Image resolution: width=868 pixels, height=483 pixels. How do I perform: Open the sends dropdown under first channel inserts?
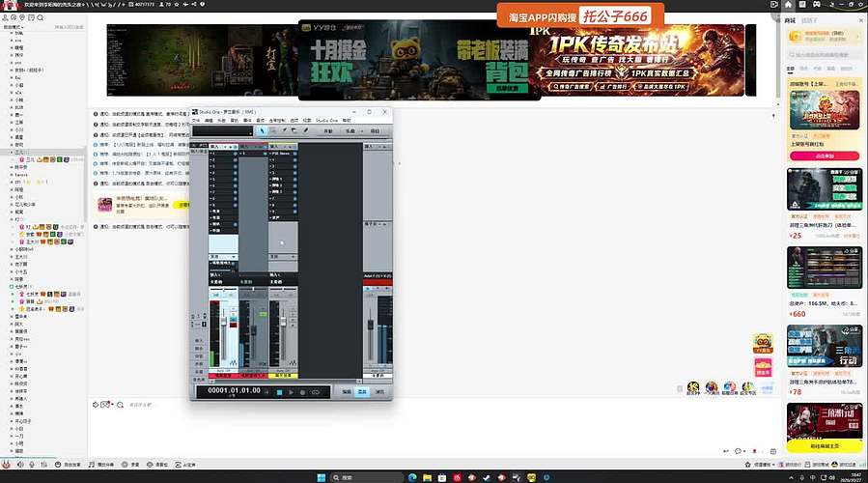pyautogui.click(x=234, y=256)
